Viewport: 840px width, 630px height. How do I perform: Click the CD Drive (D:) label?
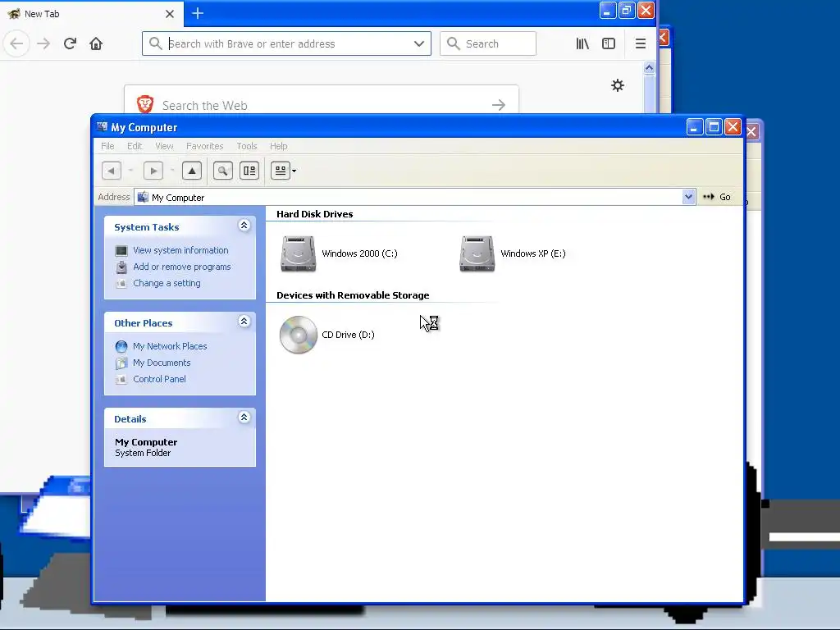pos(348,335)
